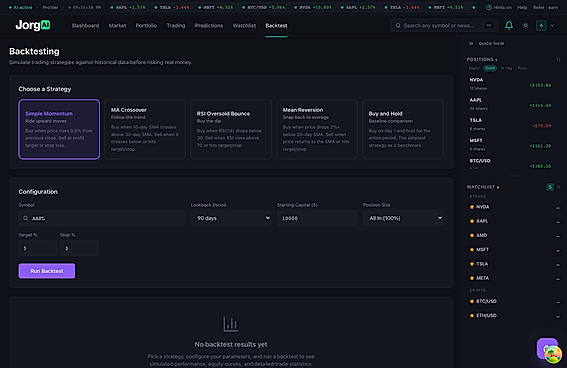Toggle the AAPL watchlist star
This screenshot has height=368, width=567.
[x=472, y=221]
